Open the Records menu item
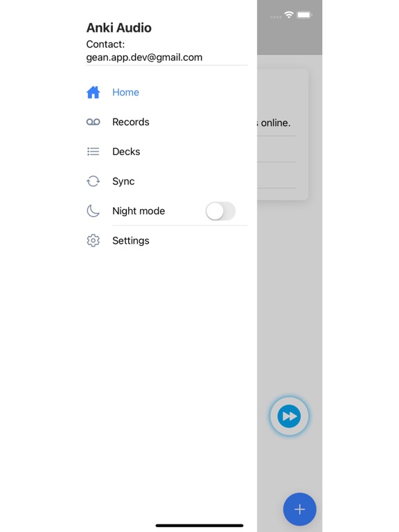 [166, 122]
